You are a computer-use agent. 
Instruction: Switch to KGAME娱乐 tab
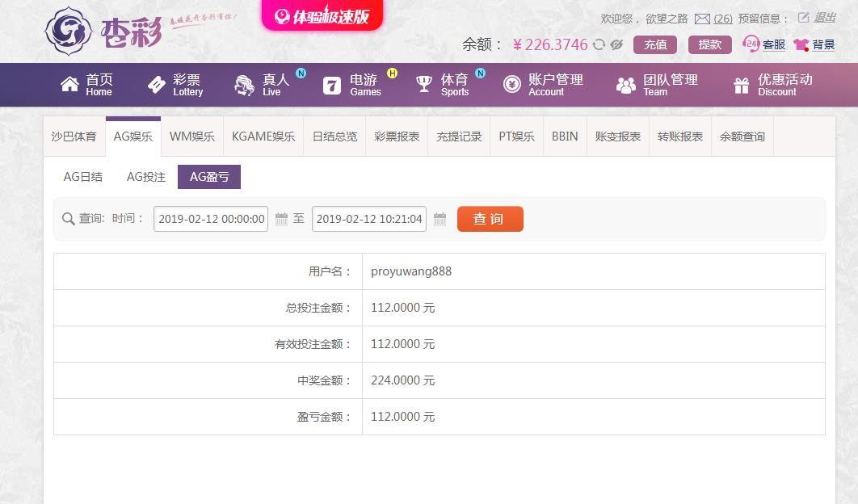263,136
